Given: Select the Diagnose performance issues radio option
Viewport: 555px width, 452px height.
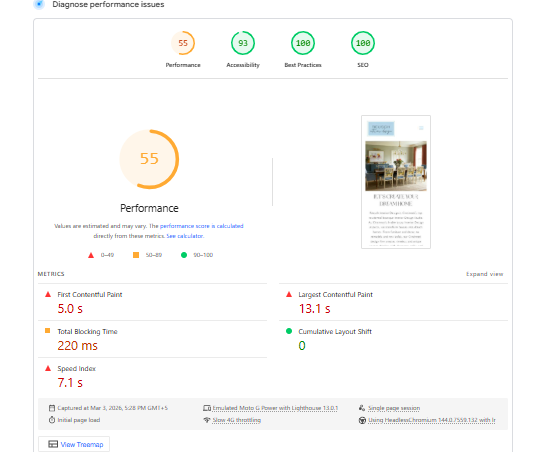Looking at the screenshot, I should (39, 4).
